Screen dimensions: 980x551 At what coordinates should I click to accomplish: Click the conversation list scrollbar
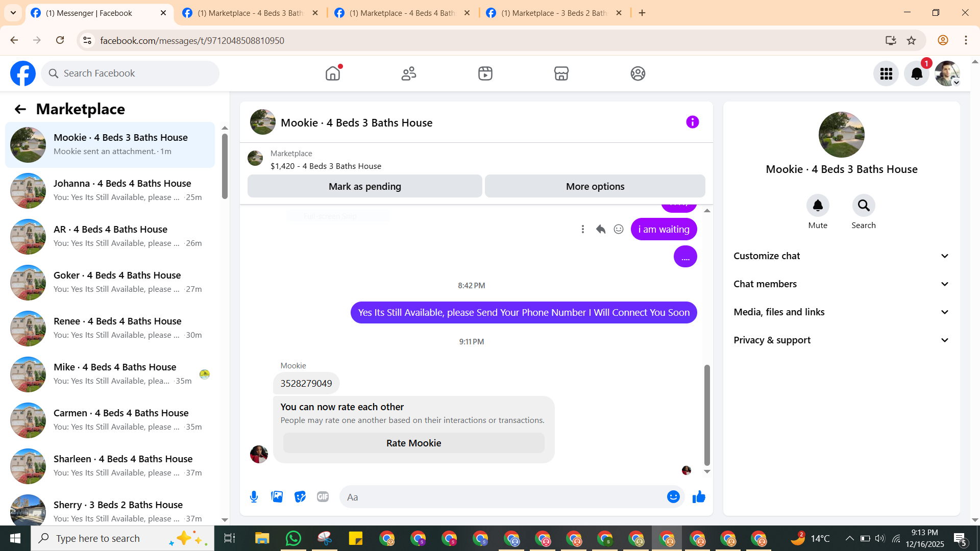225,166
